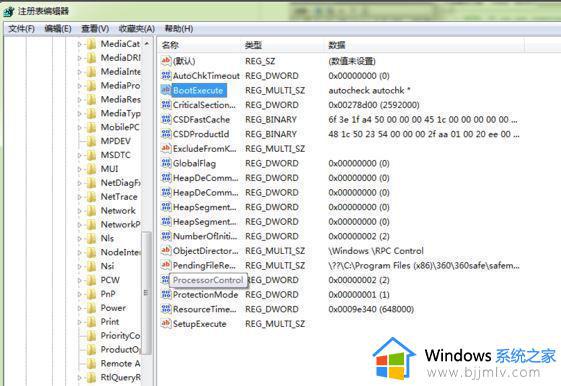Select the ProcessorControl value name
Image resolution: width=561 pixels, height=386 pixels.
(208, 280)
